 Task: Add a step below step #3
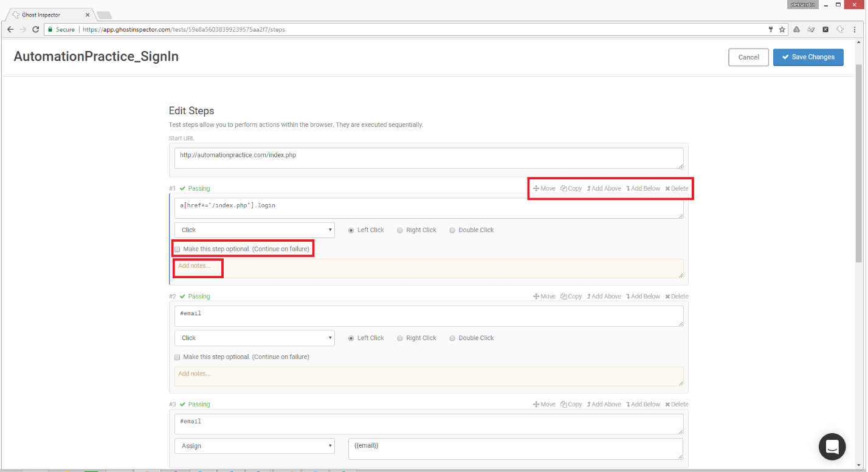click(642, 404)
